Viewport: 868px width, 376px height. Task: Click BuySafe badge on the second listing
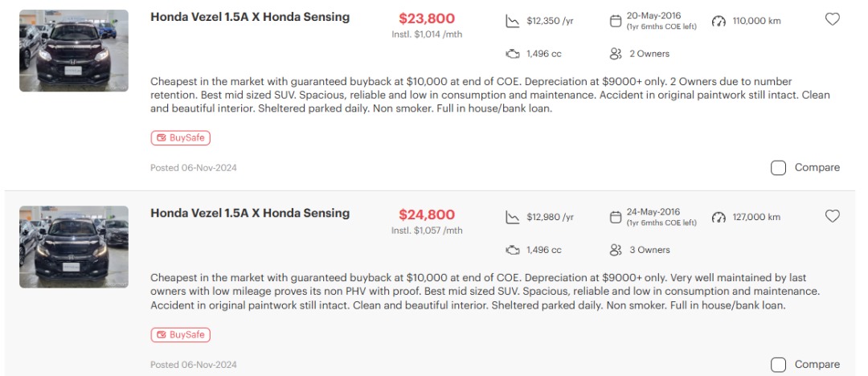tap(180, 335)
